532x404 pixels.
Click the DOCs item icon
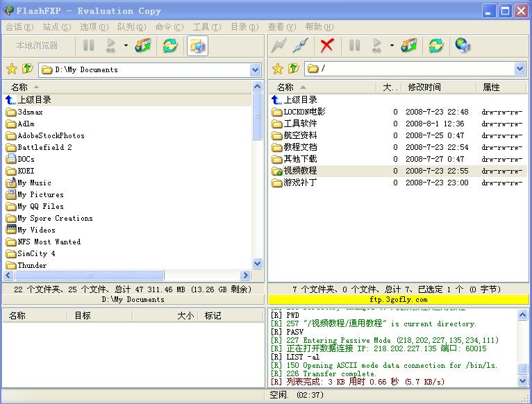(11, 159)
